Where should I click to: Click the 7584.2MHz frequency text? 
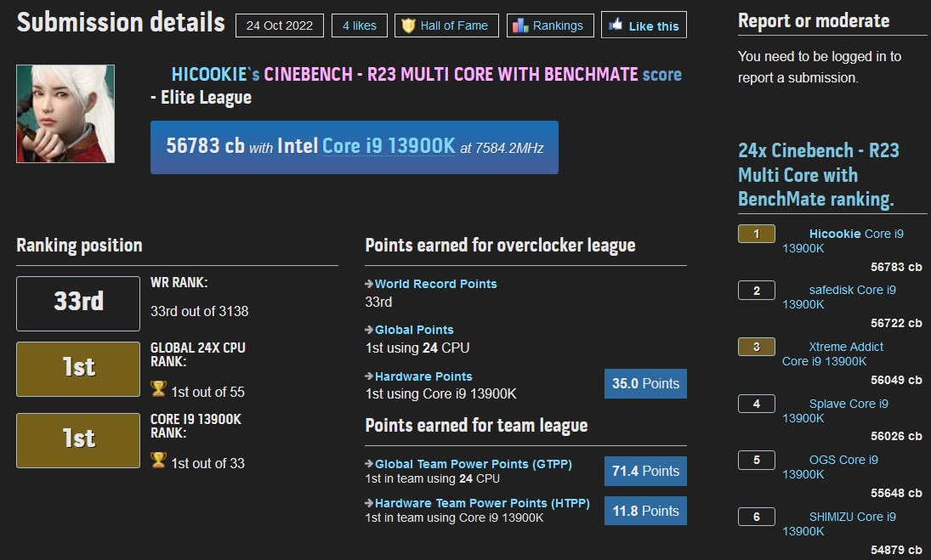point(509,149)
